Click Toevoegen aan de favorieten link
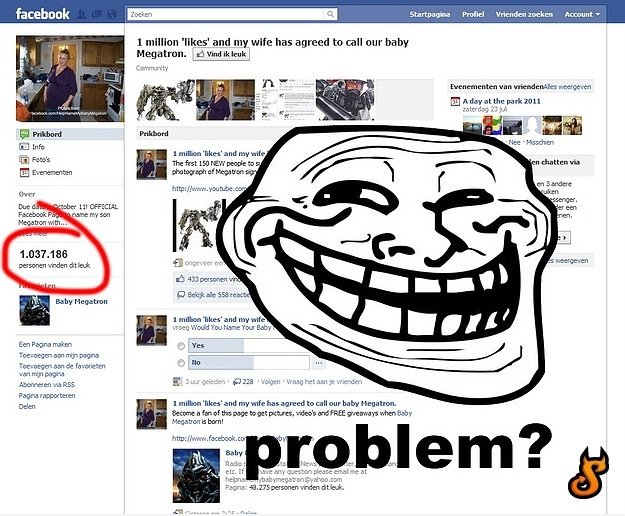625x516 pixels. tap(62, 370)
